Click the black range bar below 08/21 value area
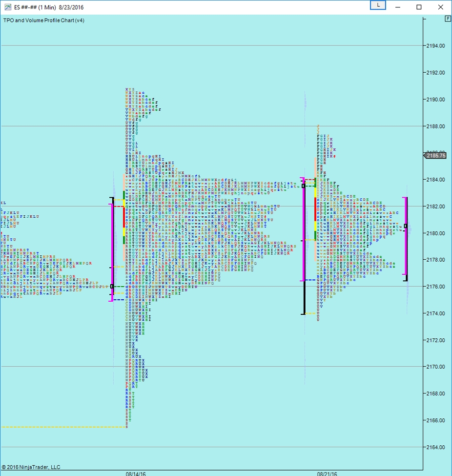 (304, 298)
